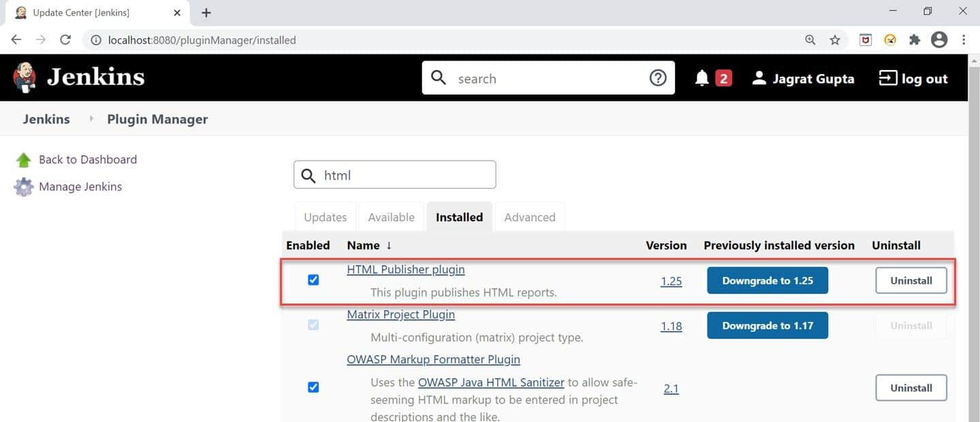
Task: Expand the Jenkins breadcrumb arrow
Action: [91, 119]
